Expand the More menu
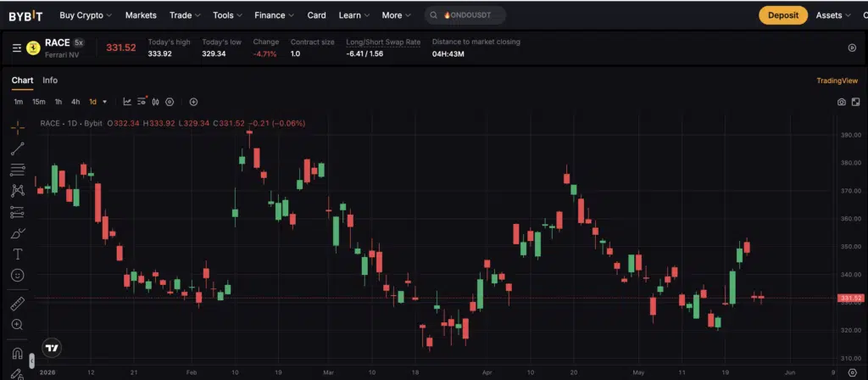Viewport: 868px width, 380px height. (397, 15)
